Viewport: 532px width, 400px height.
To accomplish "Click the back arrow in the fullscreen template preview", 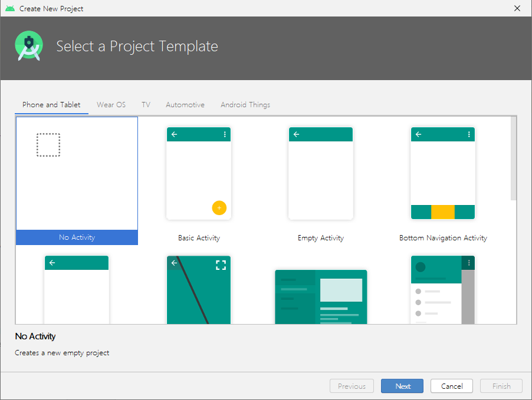I will tap(175, 263).
